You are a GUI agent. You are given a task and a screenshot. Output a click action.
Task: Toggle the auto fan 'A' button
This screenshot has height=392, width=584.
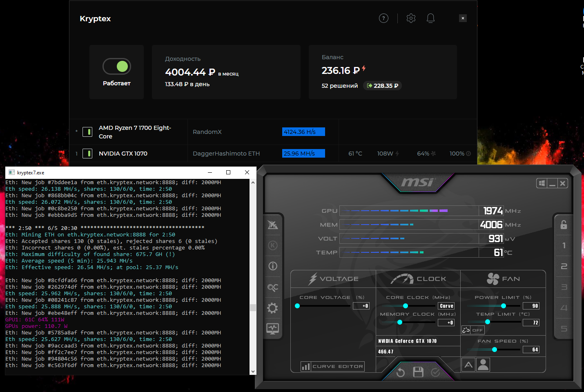pos(468,365)
